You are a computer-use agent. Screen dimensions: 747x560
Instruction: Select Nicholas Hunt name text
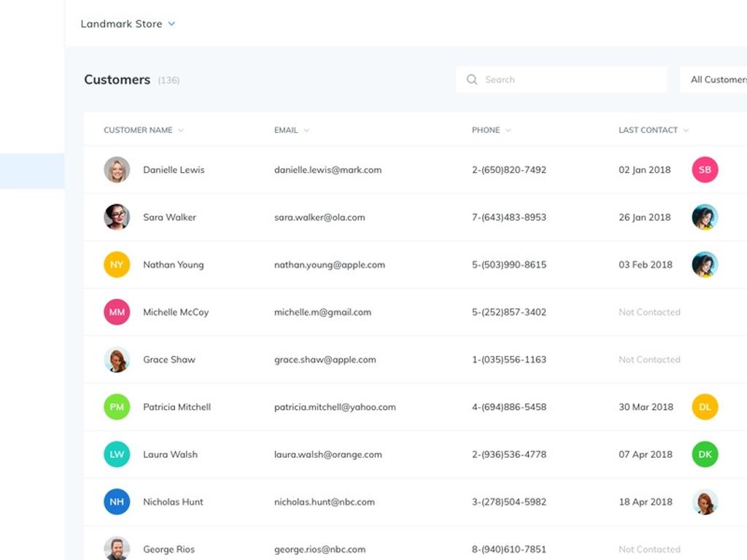173,502
